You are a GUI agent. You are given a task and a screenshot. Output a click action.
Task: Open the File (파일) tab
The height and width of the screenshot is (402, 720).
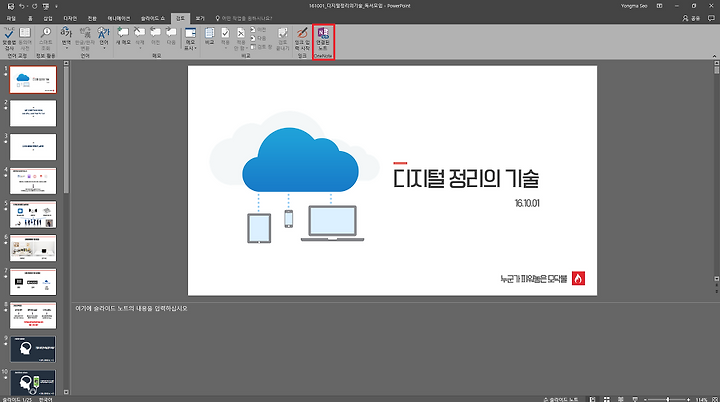point(11,18)
